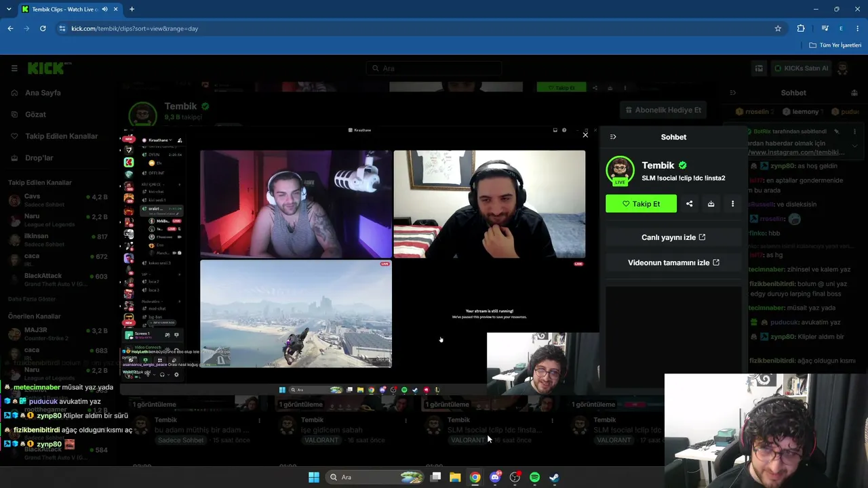Open OBS Studio from the taskbar
Screen dimensions: 868x488
coord(515,477)
